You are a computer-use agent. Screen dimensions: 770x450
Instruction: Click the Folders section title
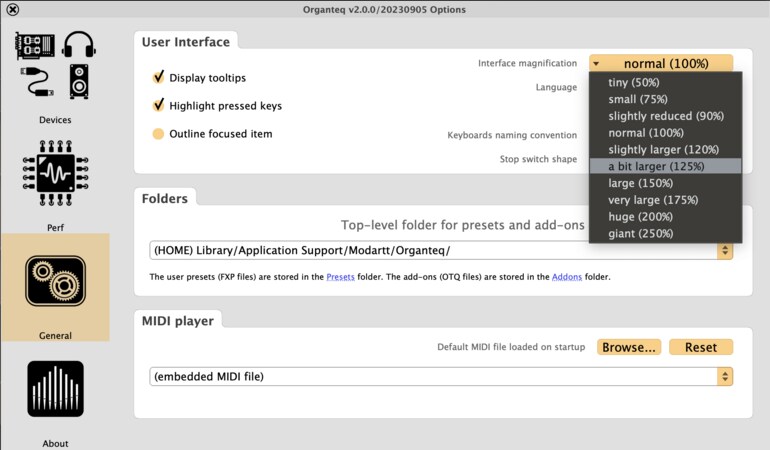(x=165, y=198)
